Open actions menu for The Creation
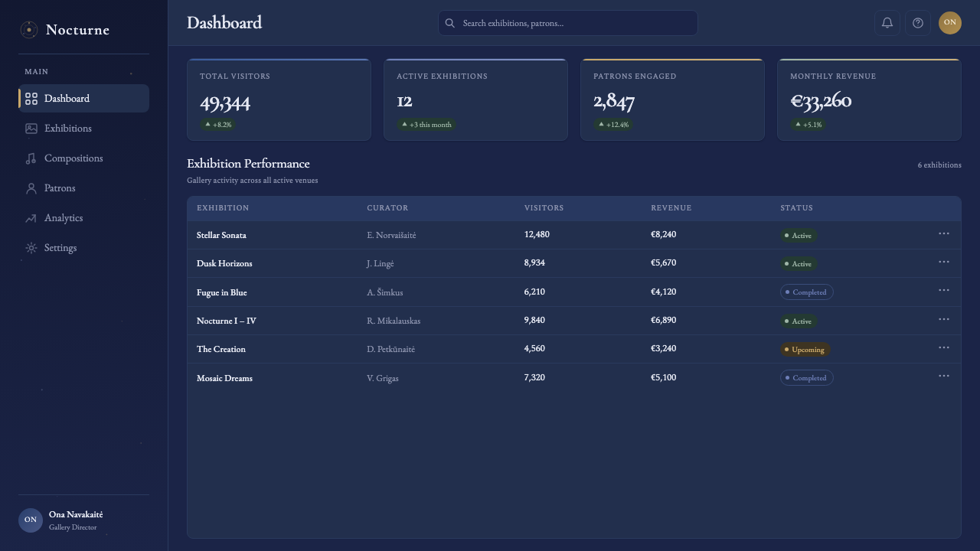This screenshot has width=980, height=551. pyautogui.click(x=944, y=347)
